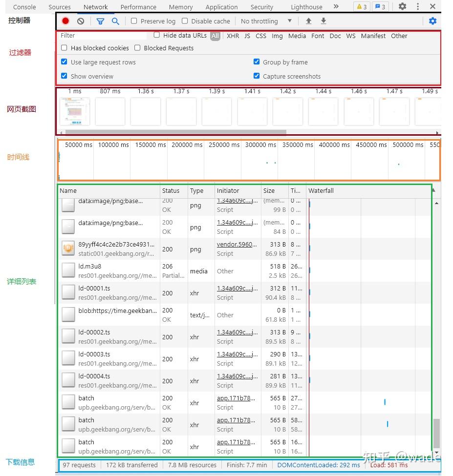Switch to the Performance tab
Viewport: 453px width, 476px height.
coord(138,7)
